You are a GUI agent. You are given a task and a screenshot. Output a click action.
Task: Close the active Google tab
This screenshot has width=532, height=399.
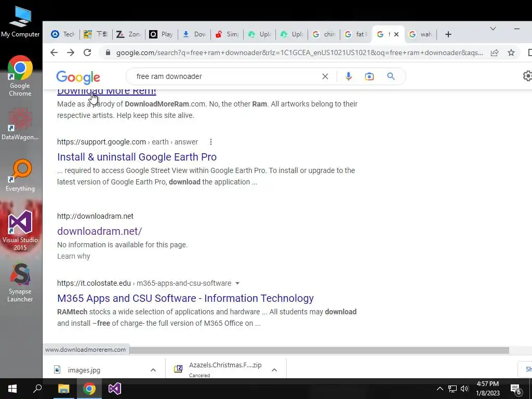pyautogui.click(x=396, y=34)
